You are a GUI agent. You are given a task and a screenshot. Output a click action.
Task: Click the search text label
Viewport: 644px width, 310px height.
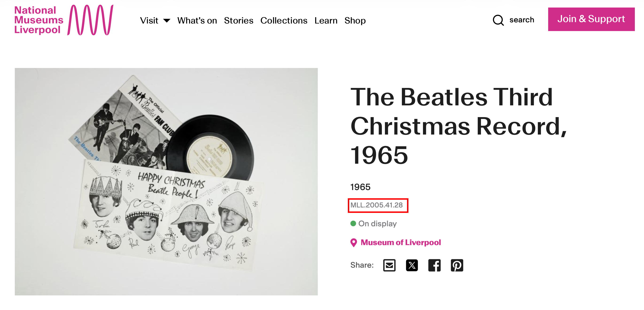(x=521, y=20)
